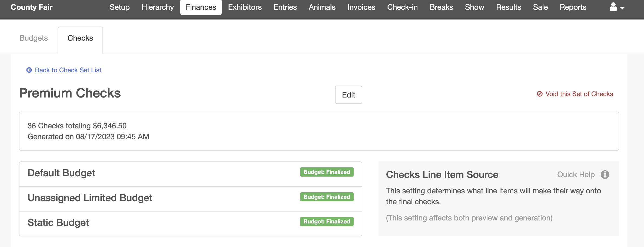
Task: Click '36 Checks totaling $6,346.50' text
Action: tap(77, 126)
